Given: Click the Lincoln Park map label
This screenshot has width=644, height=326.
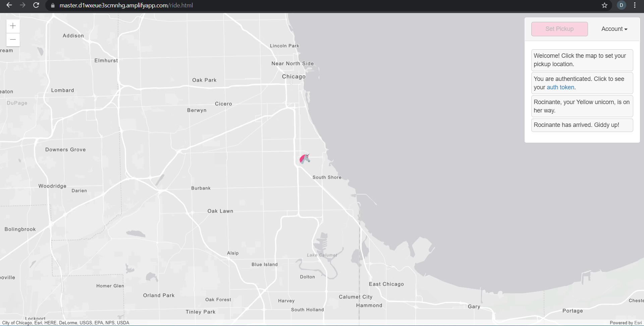Looking at the screenshot, I should 284,46.
